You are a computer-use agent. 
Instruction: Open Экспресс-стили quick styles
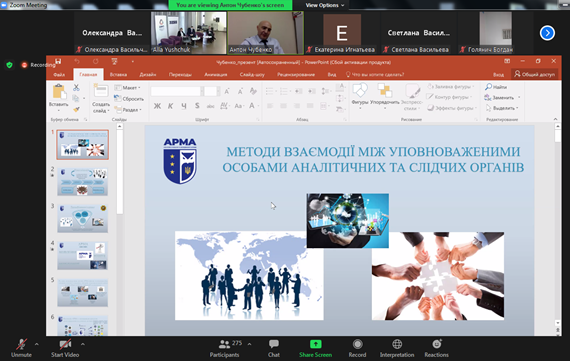pyautogui.click(x=412, y=97)
